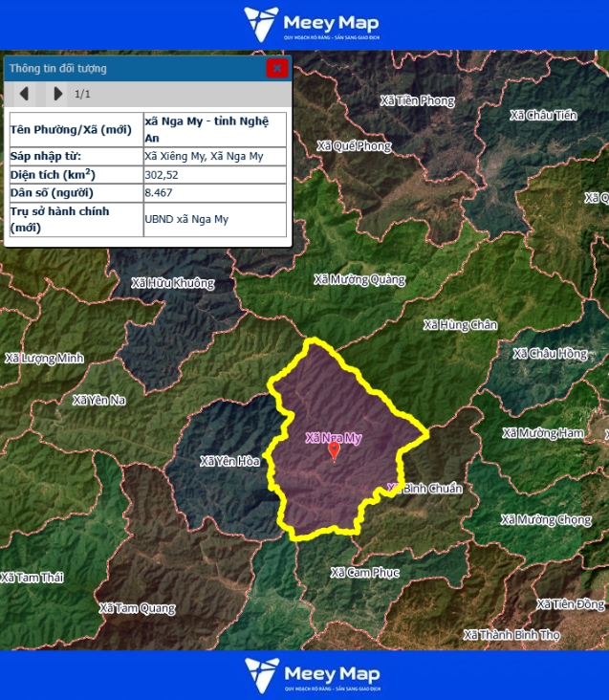Click the Xã Hữu Khuông label
This screenshot has height=700, width=609.
pyautogui.click(x=172, y=283)
